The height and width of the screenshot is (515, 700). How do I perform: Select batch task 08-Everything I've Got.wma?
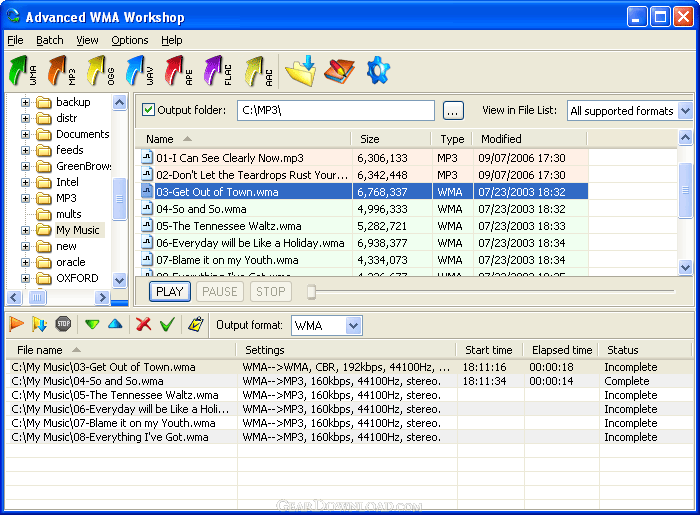(350, 437)
